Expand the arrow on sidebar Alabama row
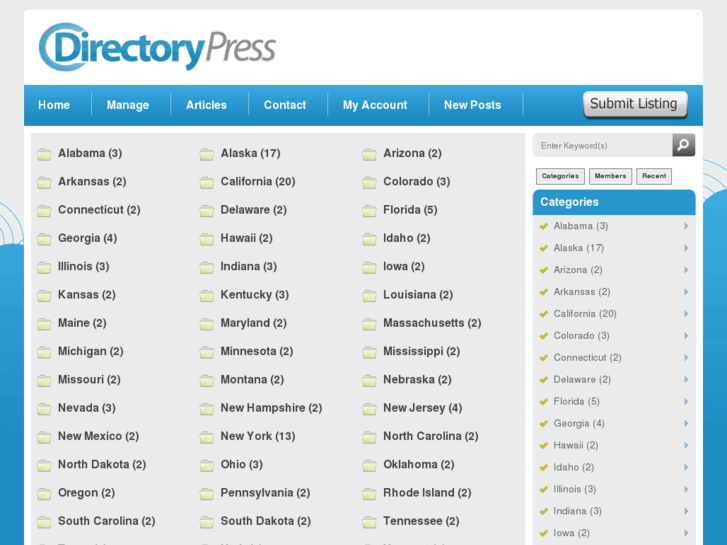This screenshot has height=545, width=727. point(686,226)
